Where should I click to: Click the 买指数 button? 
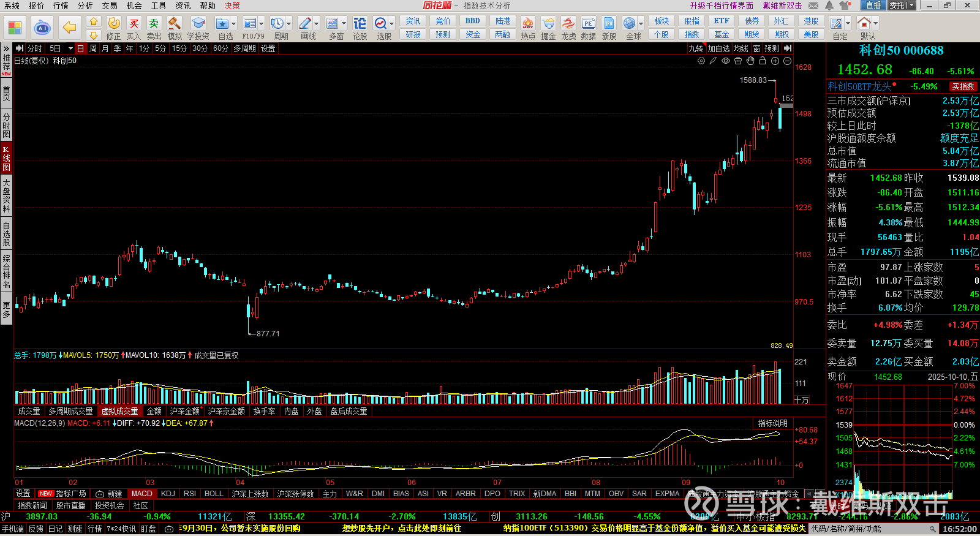pyautogui.click(x=963, y=86)
